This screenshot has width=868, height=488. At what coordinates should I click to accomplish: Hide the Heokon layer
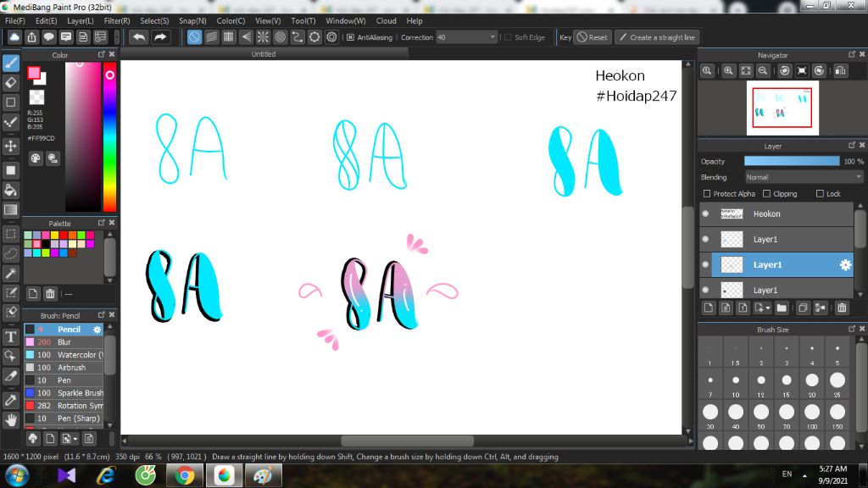click(x=706, y=213)
